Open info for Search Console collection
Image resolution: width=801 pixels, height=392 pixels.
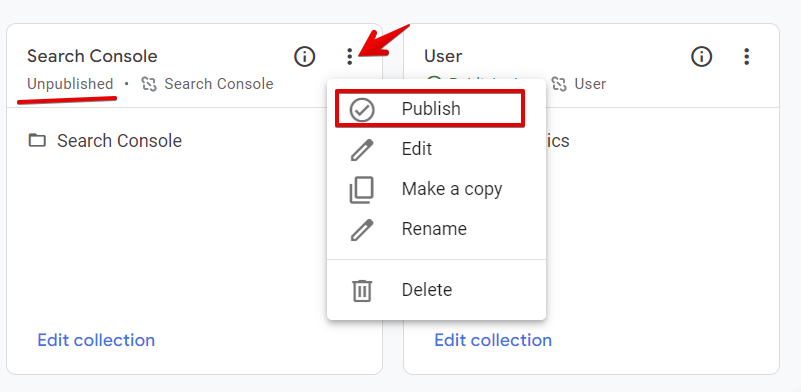click(304, 56)
